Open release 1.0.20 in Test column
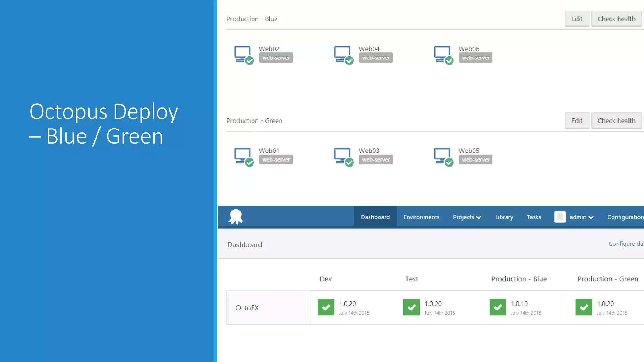 pos(433,304)
